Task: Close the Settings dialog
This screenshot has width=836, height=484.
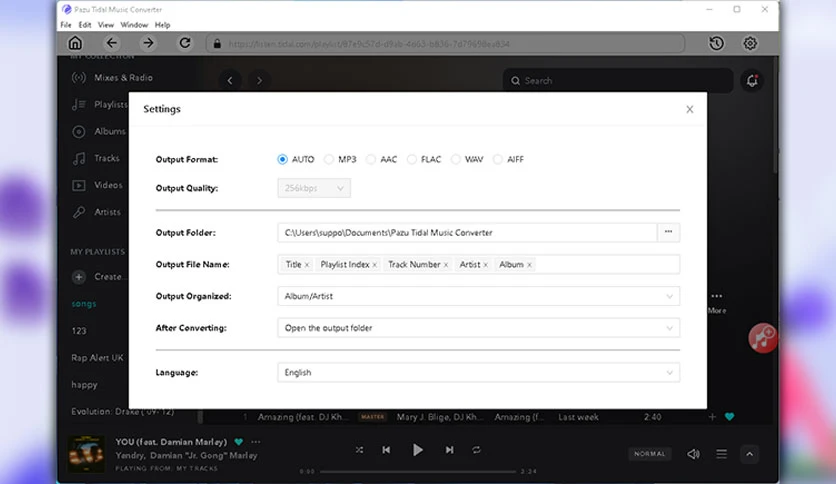Action: coord(689,109)
